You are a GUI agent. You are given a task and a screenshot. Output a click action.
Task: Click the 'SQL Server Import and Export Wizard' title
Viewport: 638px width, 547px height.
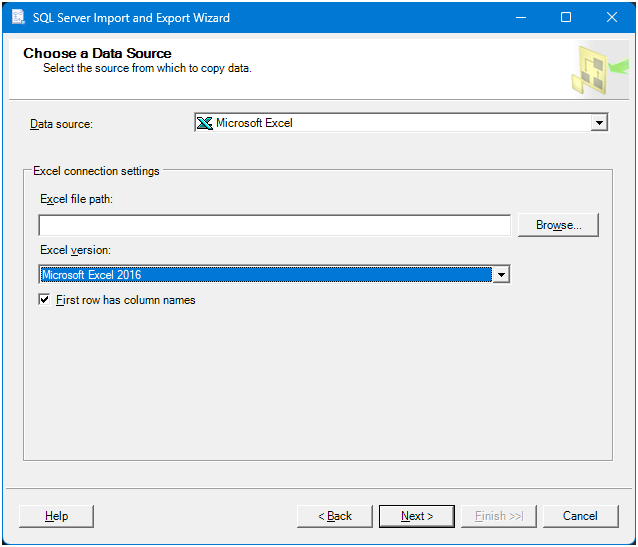(x=131, y=18)
